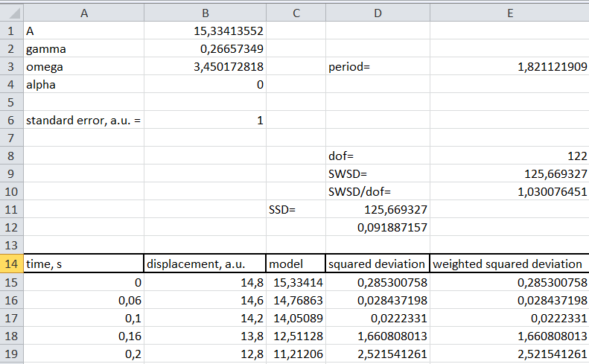
Task: Click the "displacement, a.u." header cell
Action: click(205, 264)
